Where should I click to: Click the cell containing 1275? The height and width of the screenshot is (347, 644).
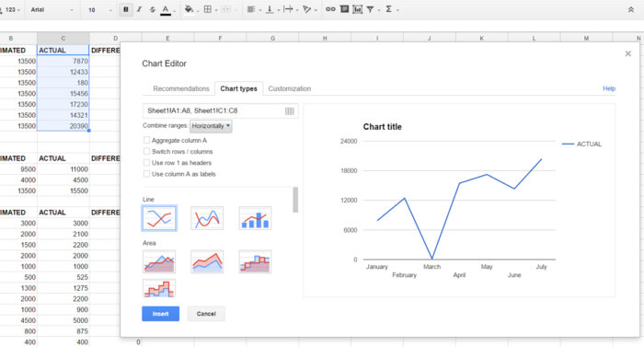point(63,288)
